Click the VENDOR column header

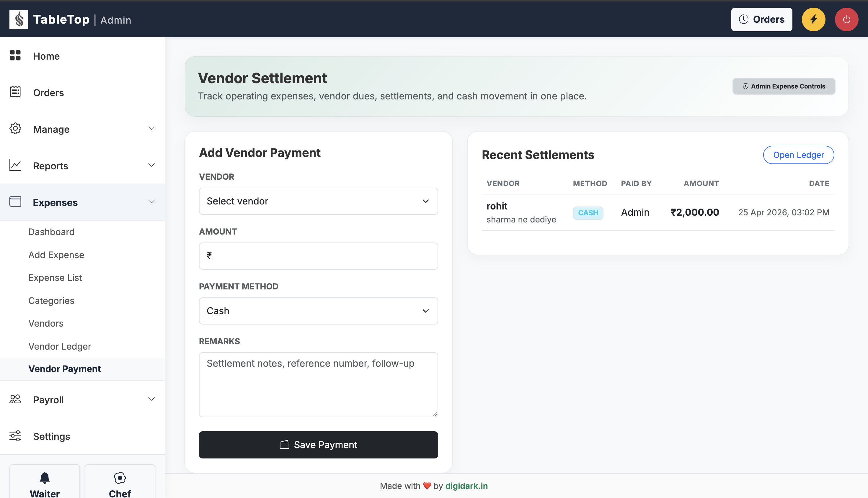(503, 183)
